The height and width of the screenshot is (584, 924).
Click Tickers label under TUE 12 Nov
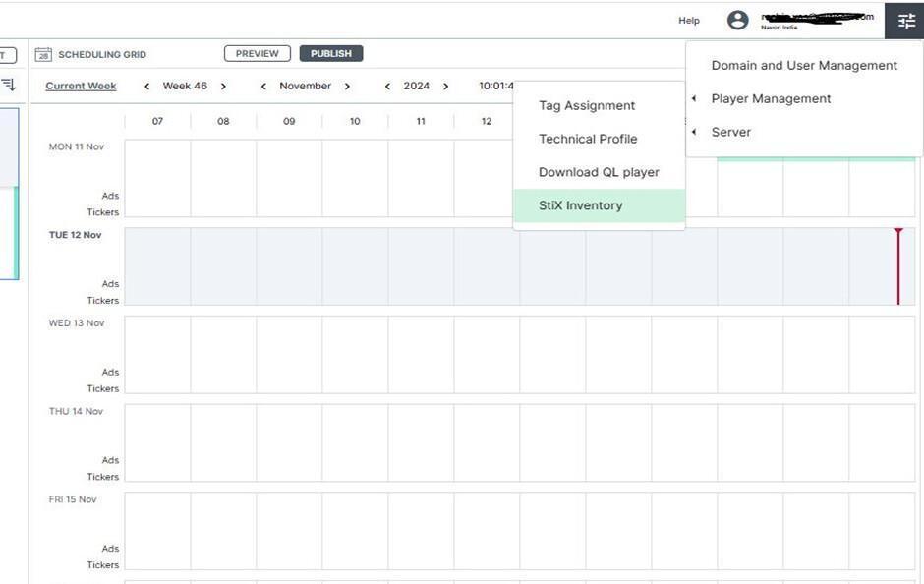(103, 301)
